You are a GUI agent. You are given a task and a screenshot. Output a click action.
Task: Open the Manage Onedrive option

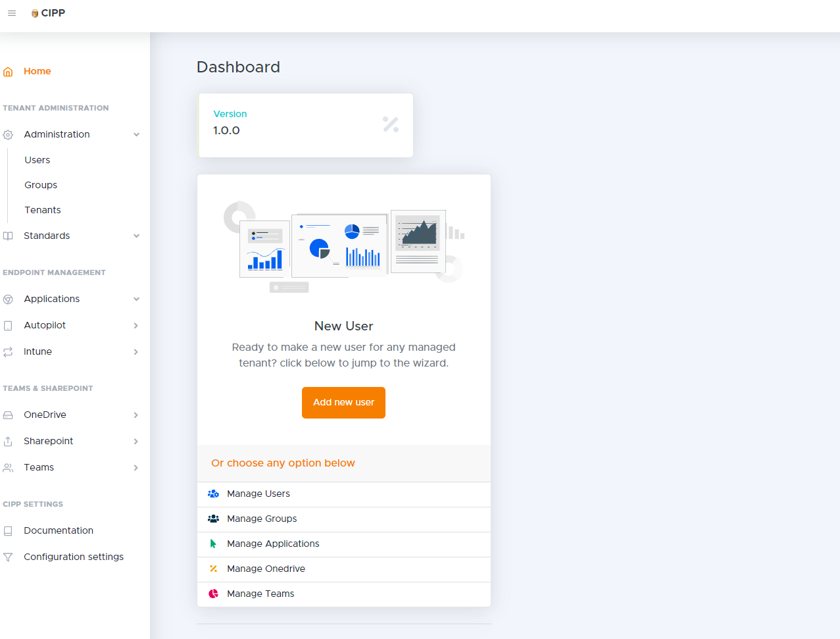(266, 569)
